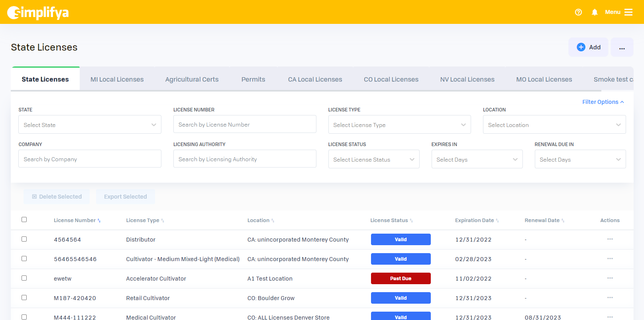This screenshot has height=320, width=644.
Task: Click the Add button
Action: [588, 47]
